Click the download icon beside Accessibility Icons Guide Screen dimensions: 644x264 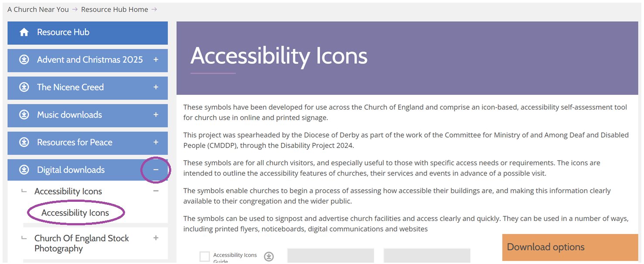(x=268, y=257)
